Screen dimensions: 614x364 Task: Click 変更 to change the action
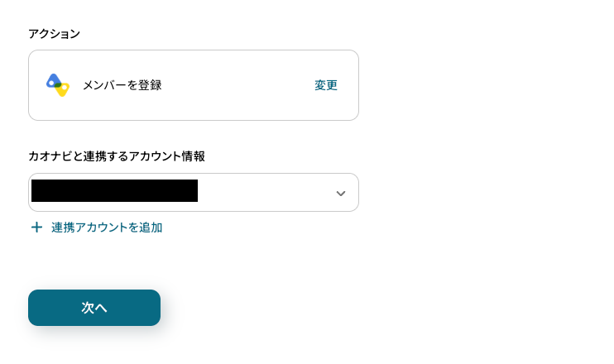pyautogui.click(x=326, y=85)
